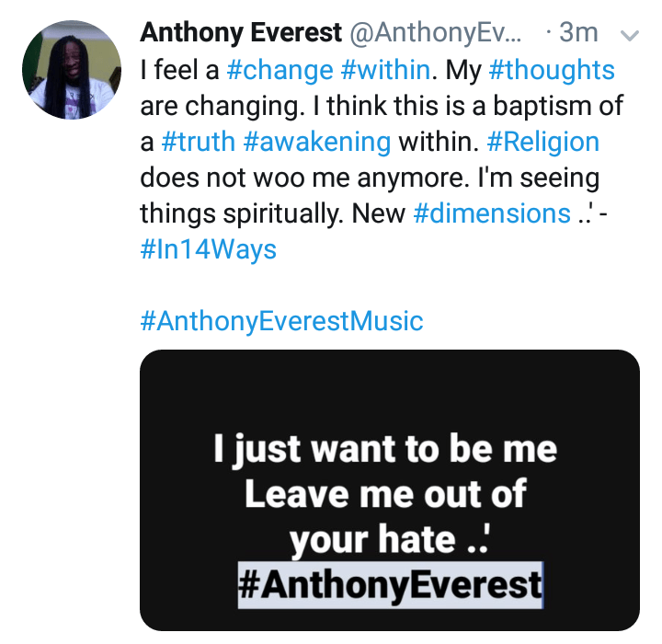Open the tweet options chevron menu
The height and width of the screenshot is (644, 662).
tap(630, 35)
